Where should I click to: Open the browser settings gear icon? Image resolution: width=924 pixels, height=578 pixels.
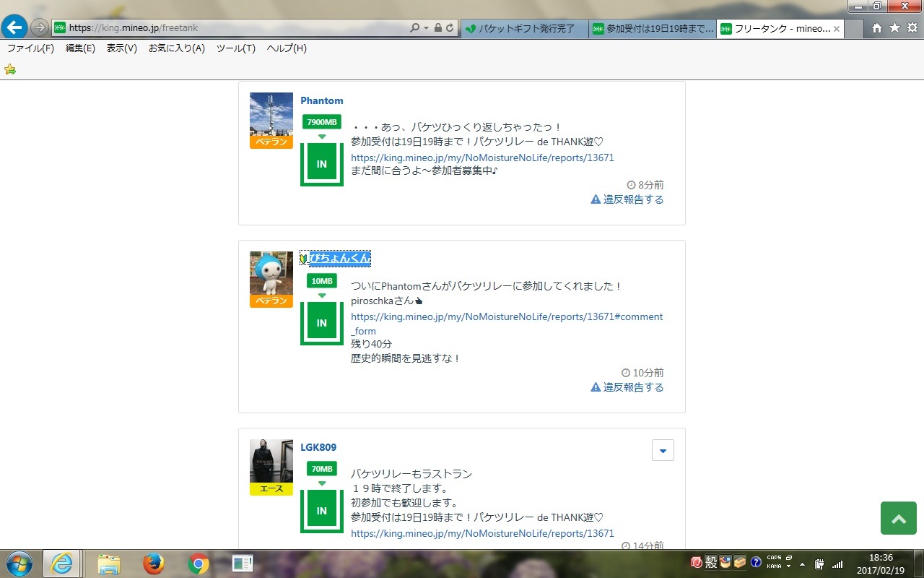tap(912, 28)
